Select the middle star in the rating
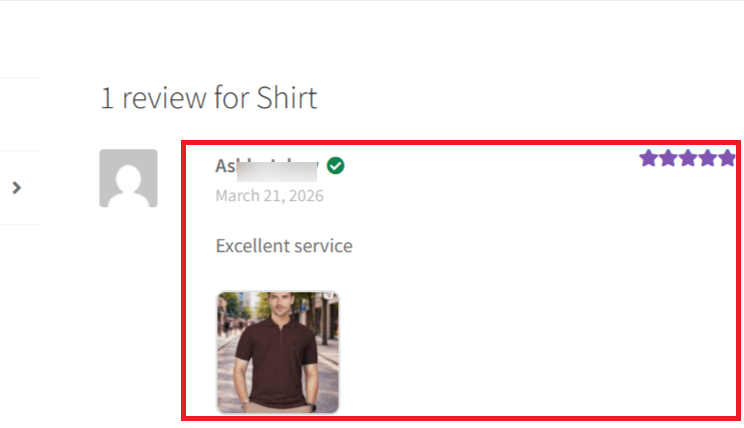The height and width of the screenshot is (428, 744). pyautogui.click(x=689, y=158)
